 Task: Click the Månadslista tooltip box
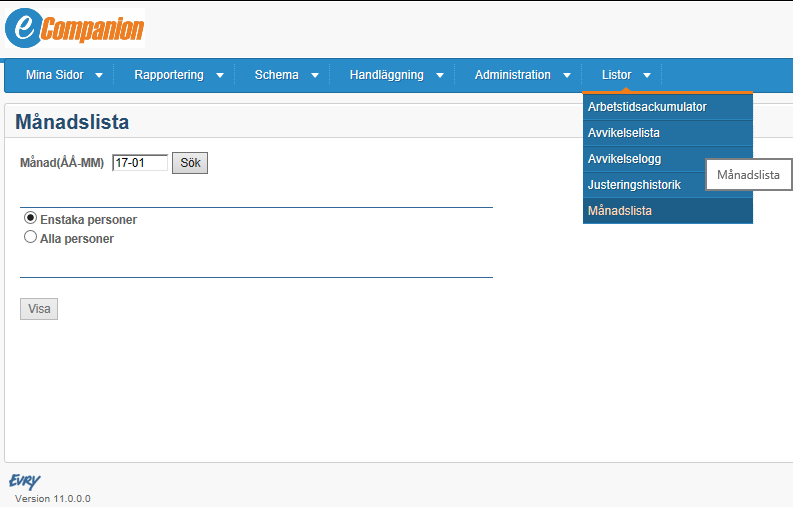point(748,175)
